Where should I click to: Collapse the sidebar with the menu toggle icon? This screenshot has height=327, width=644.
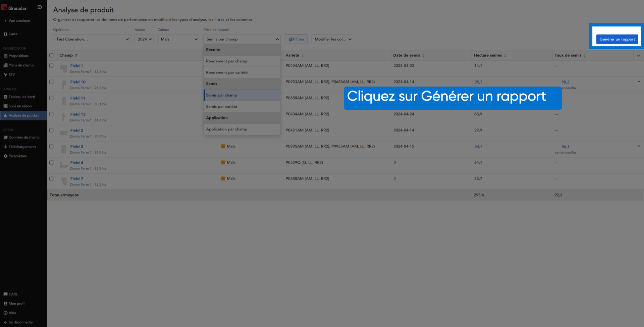pos(40,7)
